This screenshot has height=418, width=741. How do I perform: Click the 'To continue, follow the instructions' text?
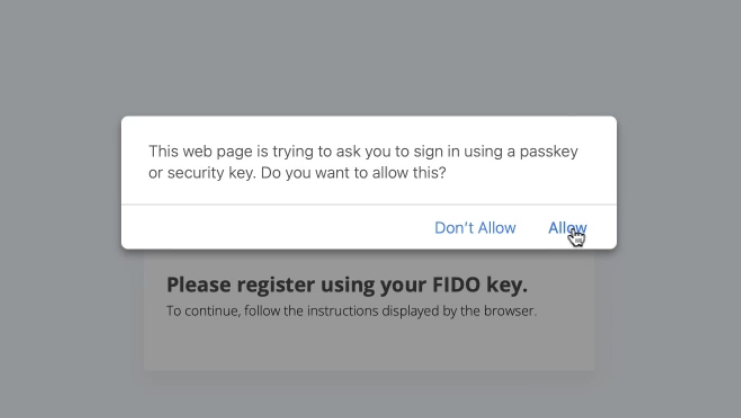click(x=351, y=311)
